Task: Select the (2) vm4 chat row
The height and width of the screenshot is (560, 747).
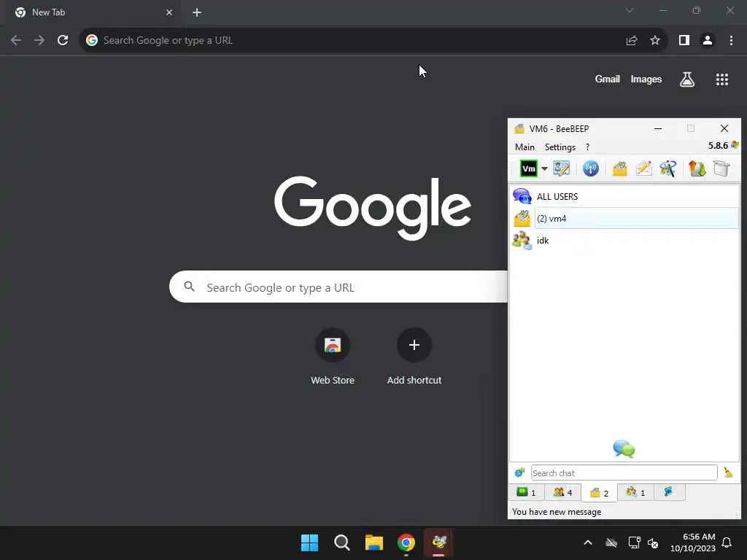Action: [624, 219]
